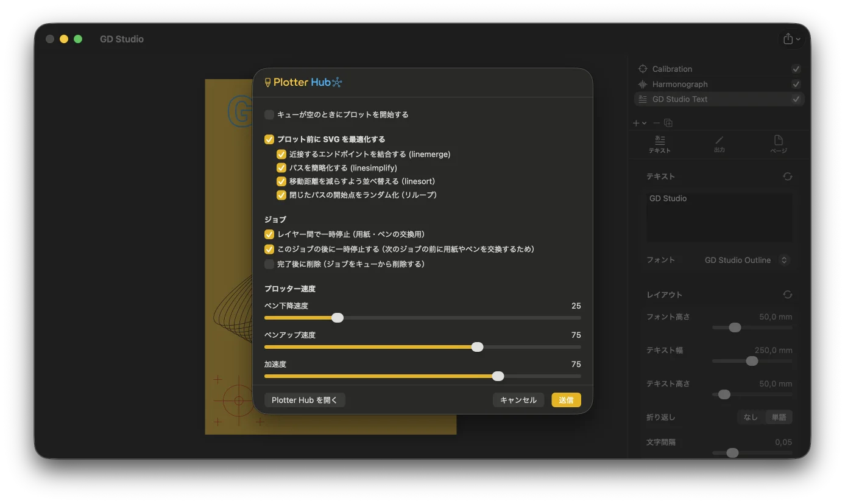Reset the テキスト section values

[x=788, y=177]
